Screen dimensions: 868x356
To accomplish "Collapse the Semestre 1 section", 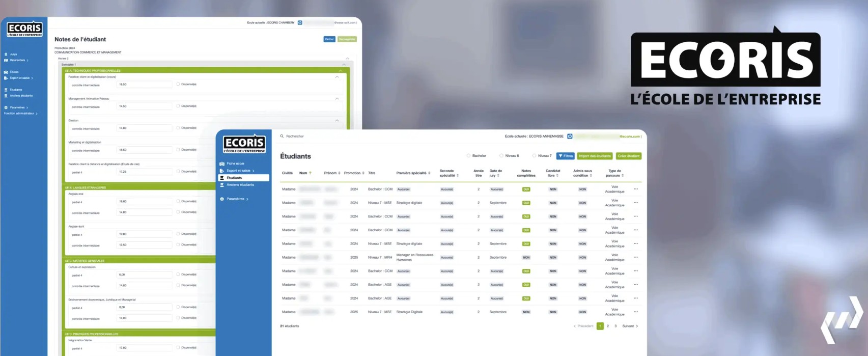I will pos(344,65).
